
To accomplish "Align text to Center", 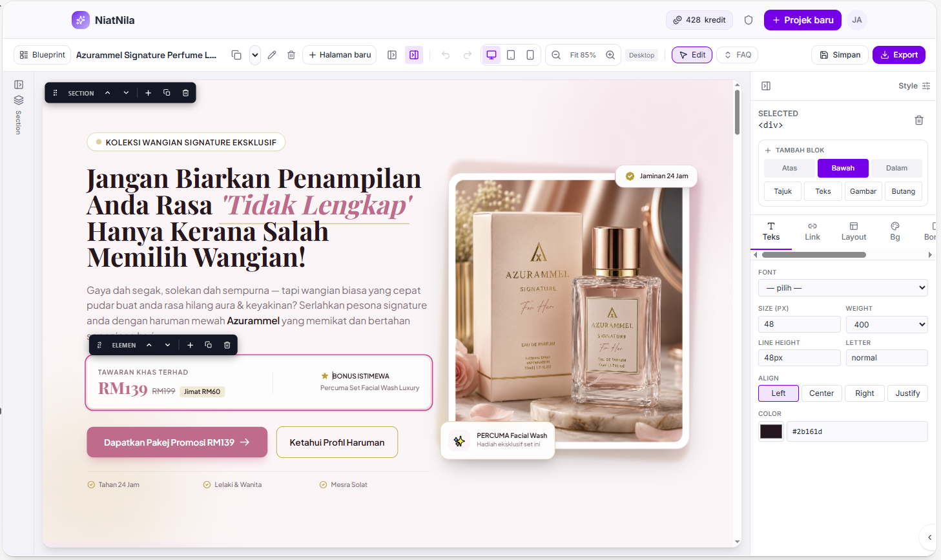I will click(x=822, y=393).
